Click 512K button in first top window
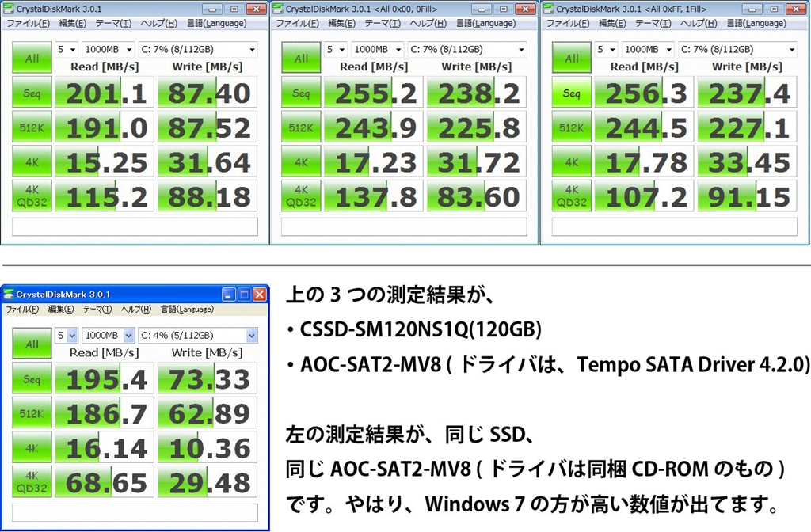 click(32, 127)
